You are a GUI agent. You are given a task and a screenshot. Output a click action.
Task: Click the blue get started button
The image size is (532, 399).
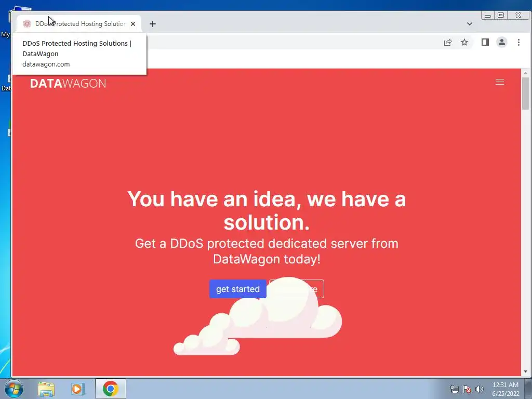click(238, 289)
